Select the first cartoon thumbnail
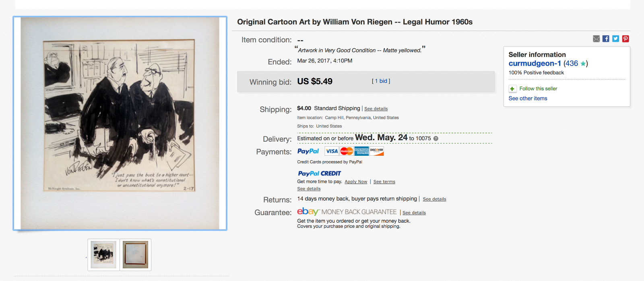 (x=103, y=254)
